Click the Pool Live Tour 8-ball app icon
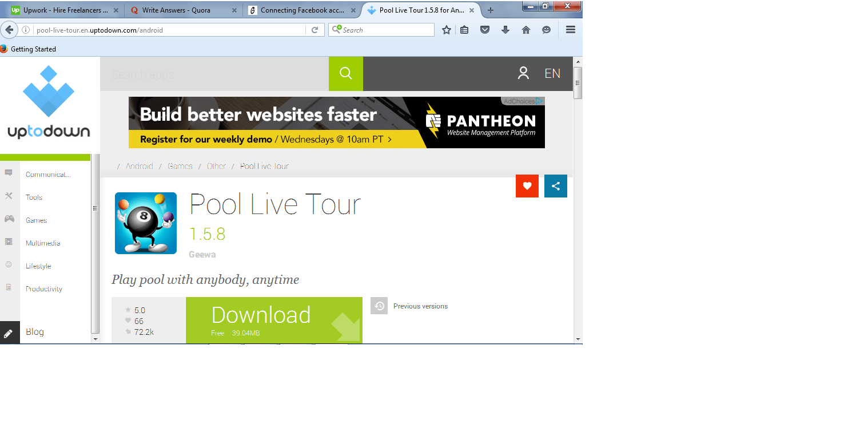The image size is (868, 435). pyautogui.click(x=146, y=223)
